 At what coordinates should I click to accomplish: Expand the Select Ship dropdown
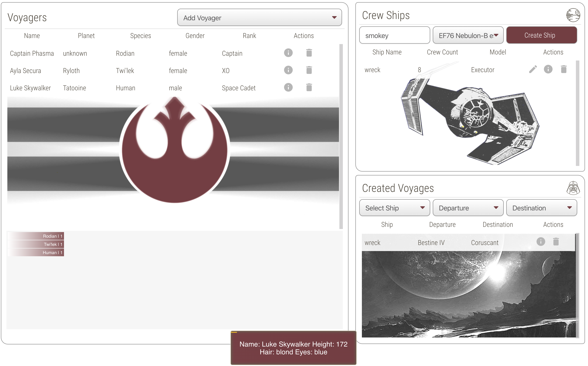[x=394, y=208]
